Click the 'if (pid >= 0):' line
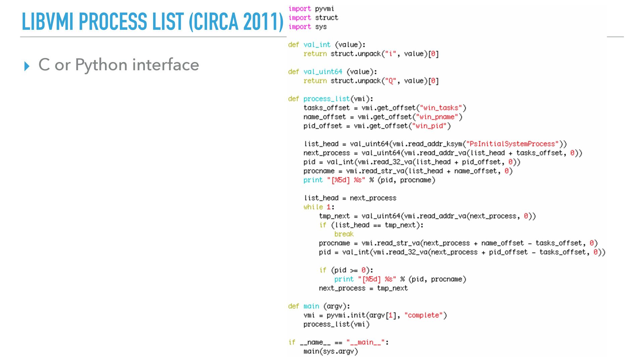This screenshot has width=644, height=362. tap(346, 270)
